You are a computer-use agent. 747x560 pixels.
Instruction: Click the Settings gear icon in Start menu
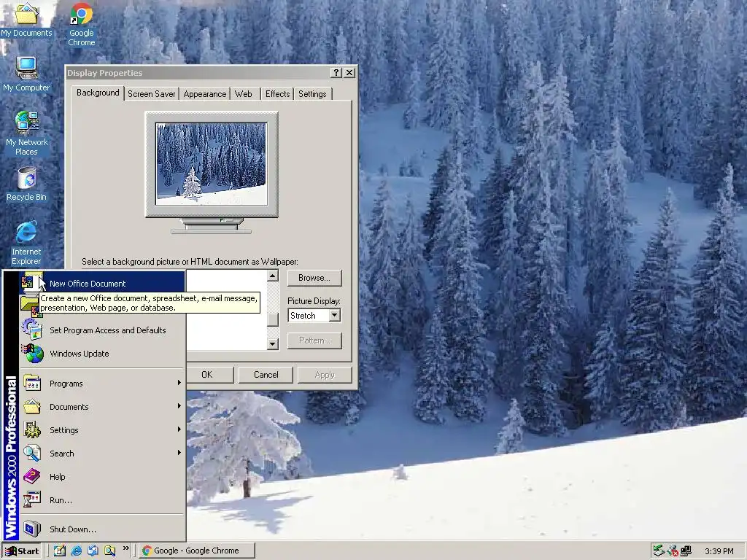tap(32, 430)
